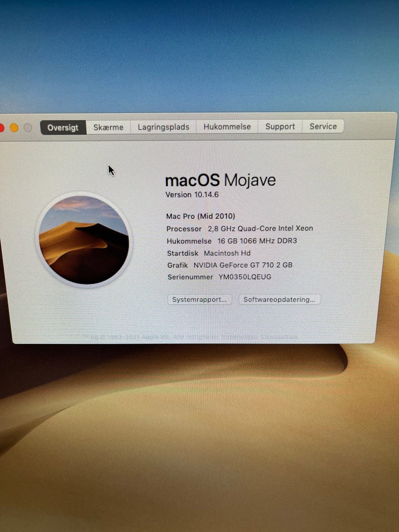This screenshot has height=532, width=399.
Task: Click the Version 10.14.6 text
Action: (192, 195)
